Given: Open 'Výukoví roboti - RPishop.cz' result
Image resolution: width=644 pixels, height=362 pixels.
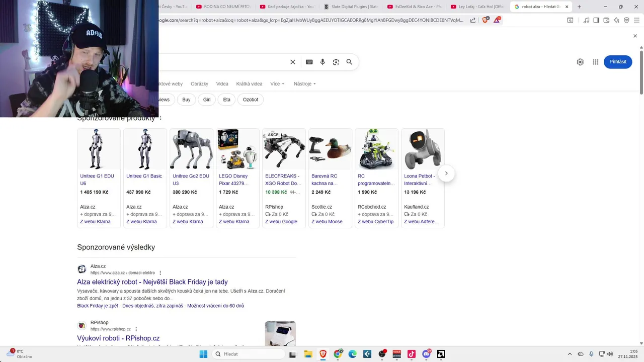Looking at the screenshot, I should coord(118,338).
